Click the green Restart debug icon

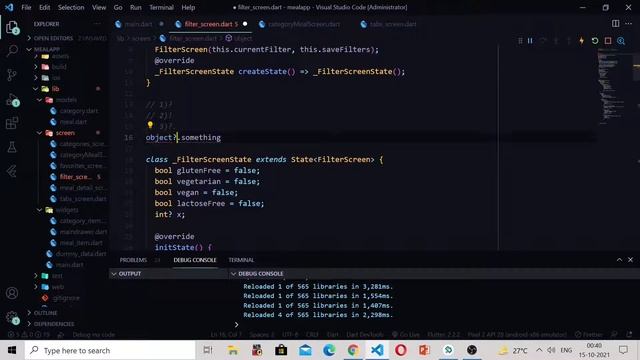[595, 41]
